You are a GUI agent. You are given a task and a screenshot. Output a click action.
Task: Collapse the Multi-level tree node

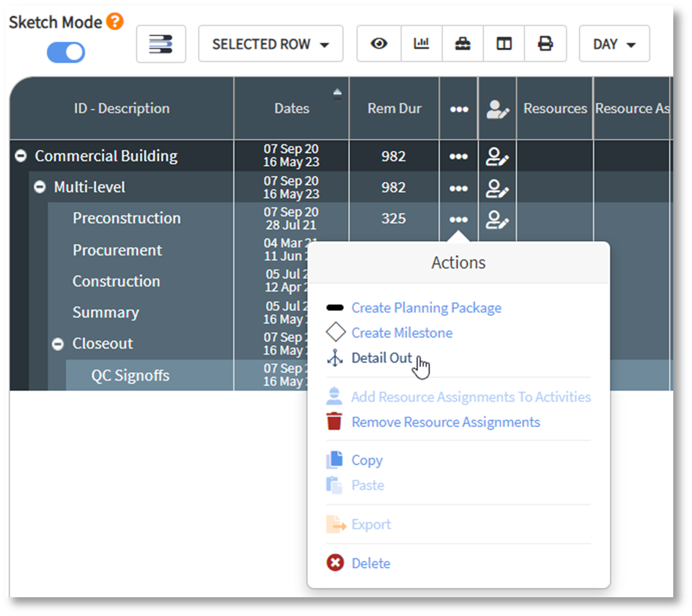[x=40, y=187]
